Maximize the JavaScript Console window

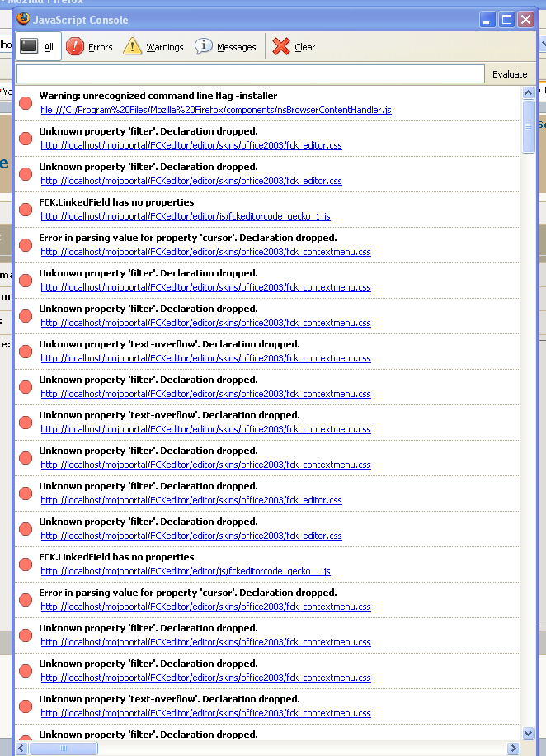(506, 19)
